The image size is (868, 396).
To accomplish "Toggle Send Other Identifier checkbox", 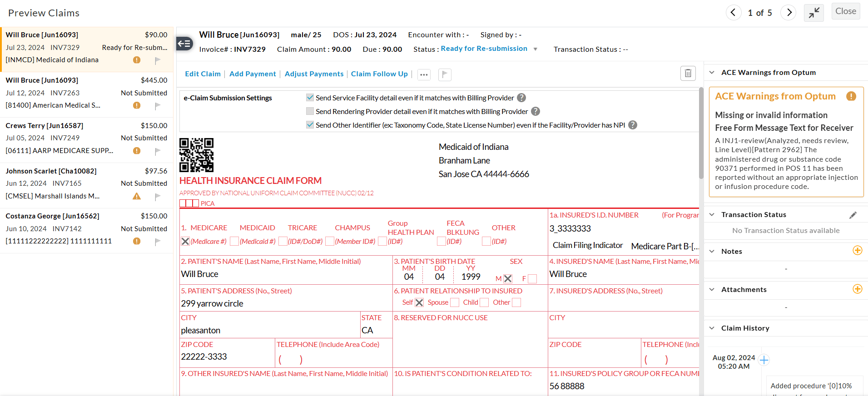I will (310, 125).
